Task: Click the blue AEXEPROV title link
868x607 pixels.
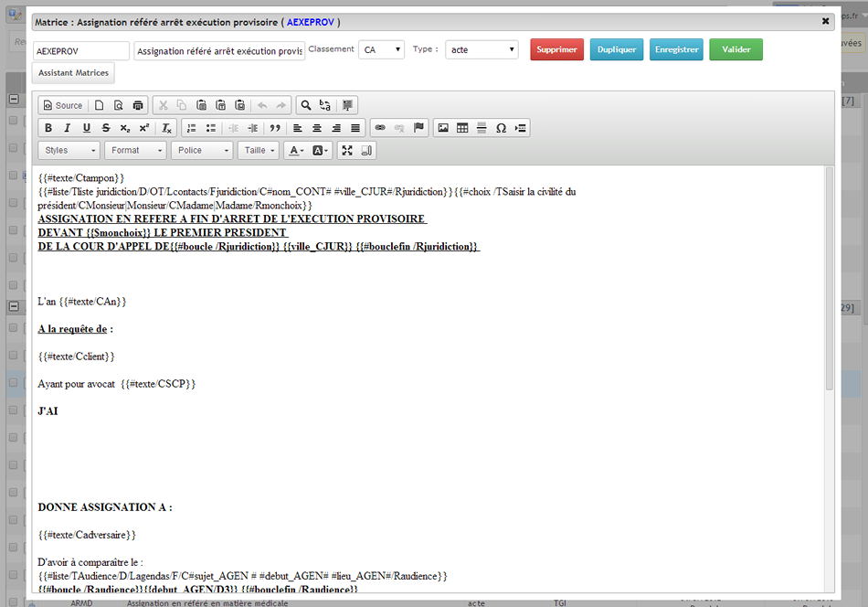Action: pyautogui.click(x=311, y=22)
